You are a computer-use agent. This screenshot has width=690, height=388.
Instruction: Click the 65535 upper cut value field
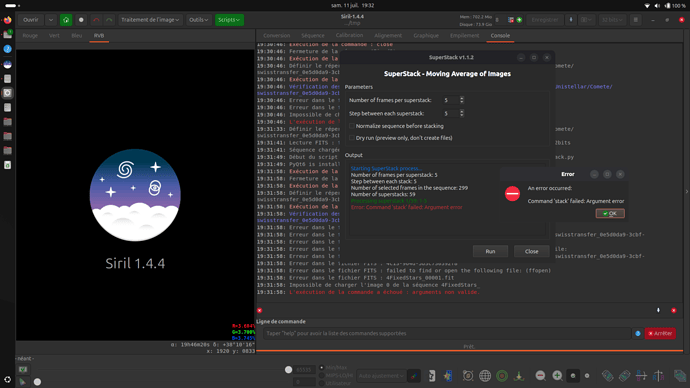coord(305,370)
